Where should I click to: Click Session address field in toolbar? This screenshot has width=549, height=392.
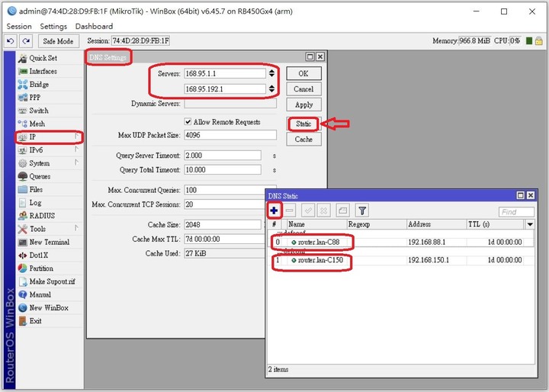coord(141,41)
